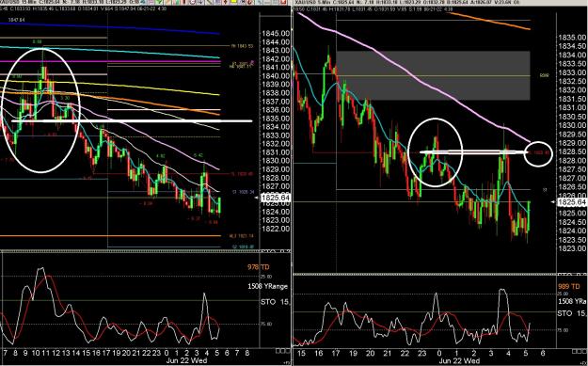
Task: Click the 1508 YRange label in left indicator
Action: [268, 286]
